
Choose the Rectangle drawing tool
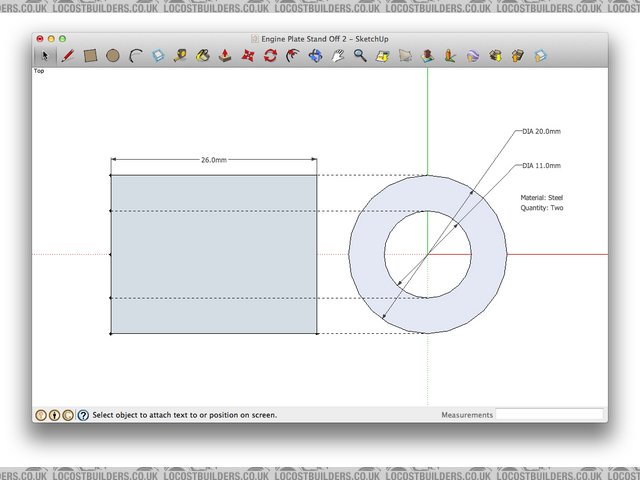click(90, 56)
